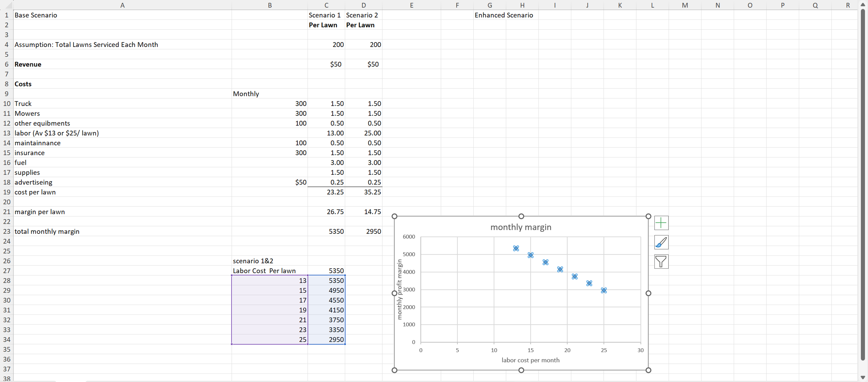Click the chart's top-left resize handle
This screenshot has width=868, height=382.
[395, 216]
